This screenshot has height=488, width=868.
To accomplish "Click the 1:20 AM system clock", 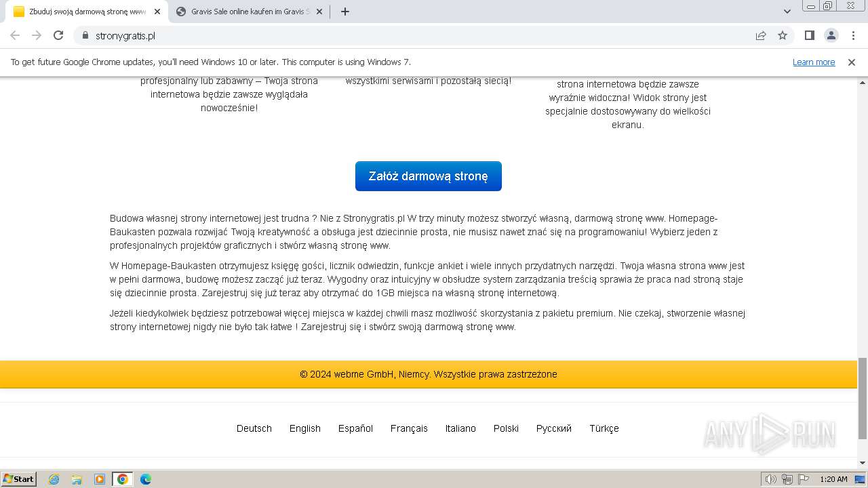I will coord(833,479).
